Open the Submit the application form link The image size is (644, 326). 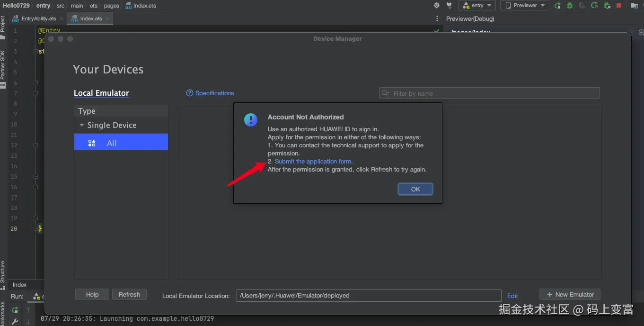click(x=313, y=161)
